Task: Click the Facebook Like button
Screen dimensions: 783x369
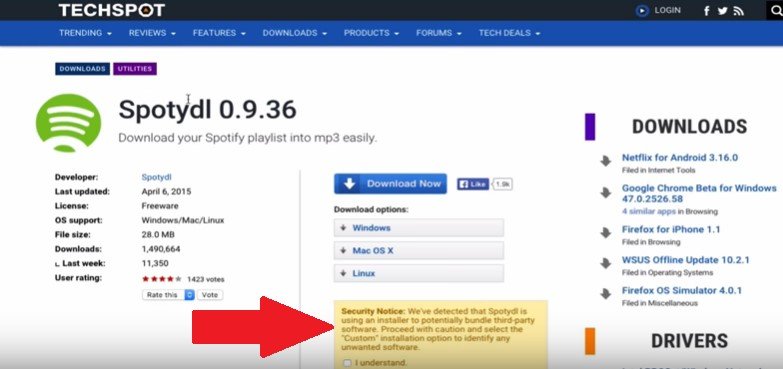Action: click(x=472, y=184)
